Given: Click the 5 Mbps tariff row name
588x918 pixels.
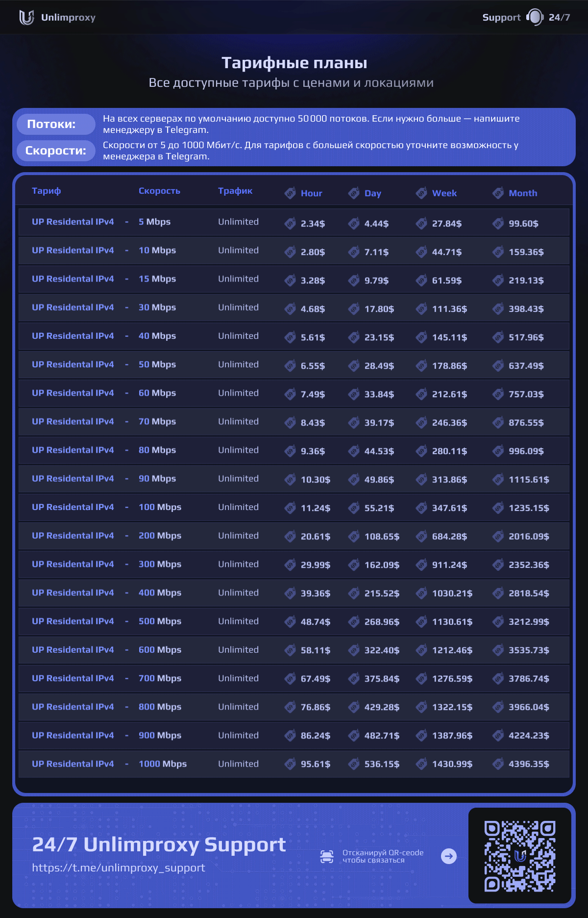Looking at the screenshot, I should (73, 222).
